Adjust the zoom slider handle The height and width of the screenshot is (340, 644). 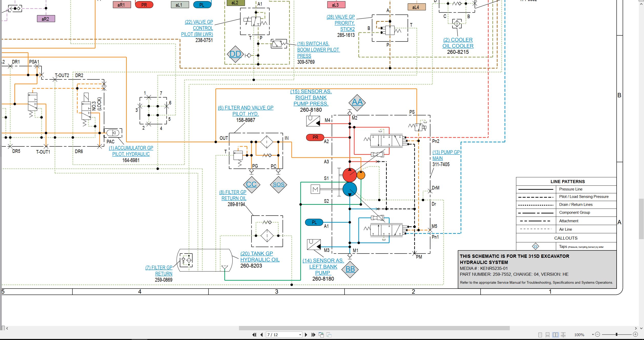click(x=617, y=334)
